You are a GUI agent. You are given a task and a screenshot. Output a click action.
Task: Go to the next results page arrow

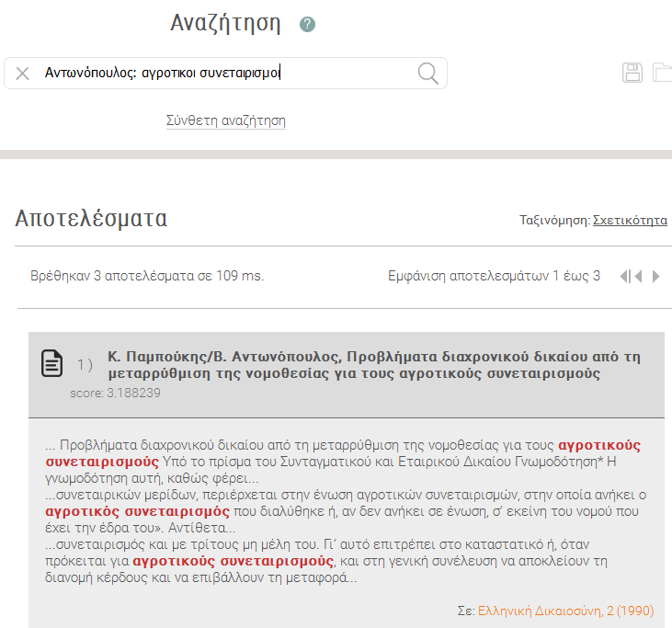tap(655, 276)
